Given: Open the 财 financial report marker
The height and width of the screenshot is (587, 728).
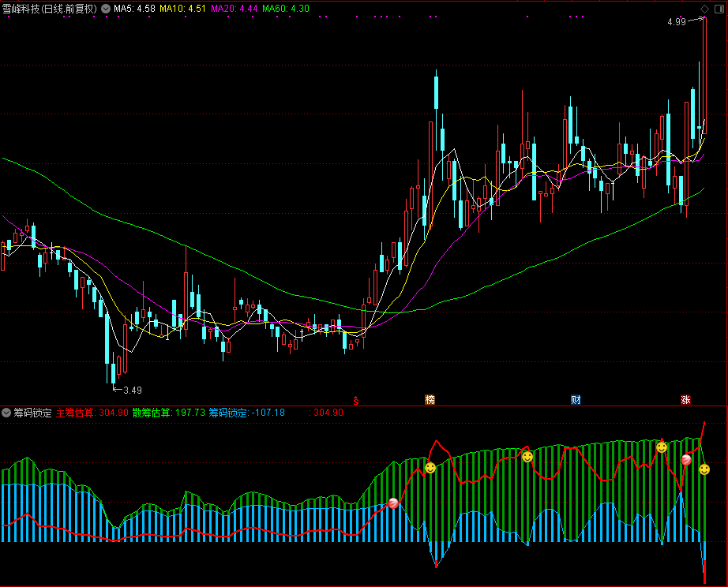Looking at the screenshot, I should pos(576,399).
